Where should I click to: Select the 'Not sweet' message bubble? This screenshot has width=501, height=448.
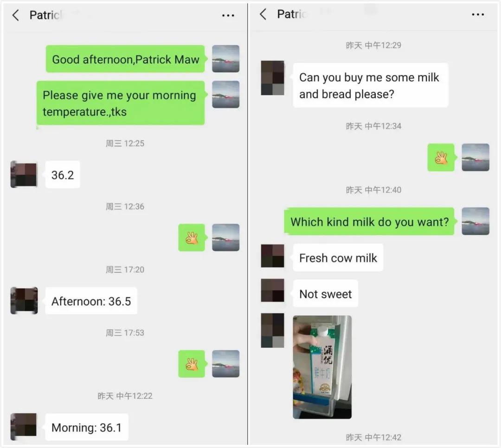[325, 294]
